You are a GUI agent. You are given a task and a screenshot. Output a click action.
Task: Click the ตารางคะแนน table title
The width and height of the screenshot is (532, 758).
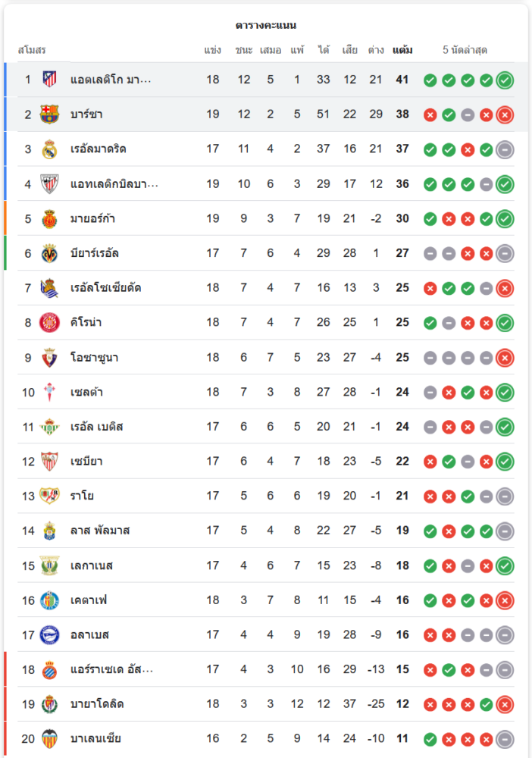tap(265, 26)
